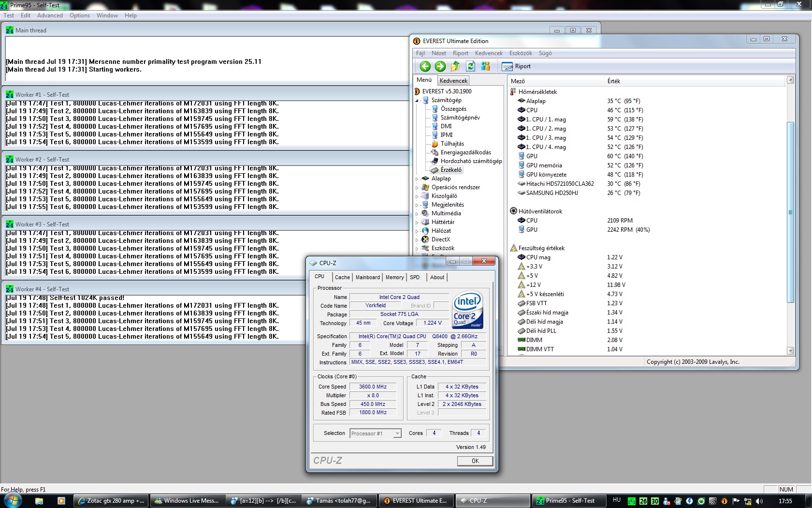This screenshot has width=812, height=508.
Task: Click the Multimédia speaker icon in tree
Action: 425,213
